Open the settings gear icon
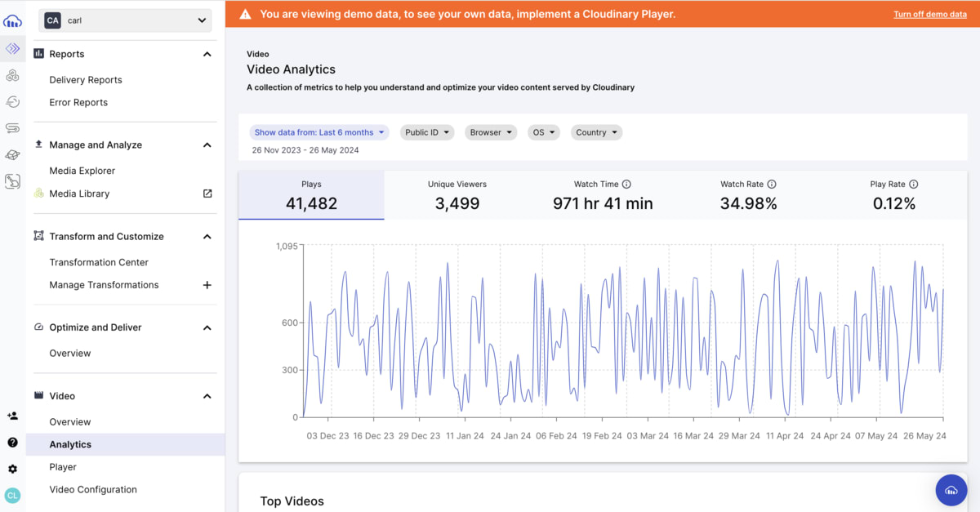This screenshot has width=980, height=512. point(12,469)
